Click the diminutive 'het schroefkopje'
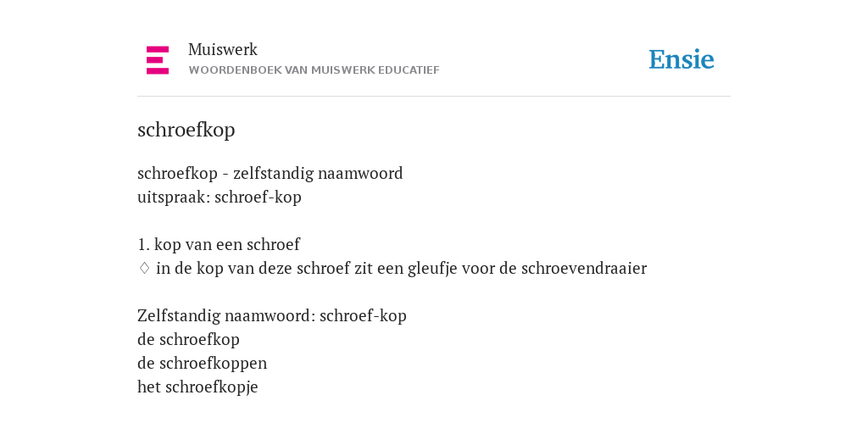The height and width of the screenshot is (434, 868). coord(198,387)
